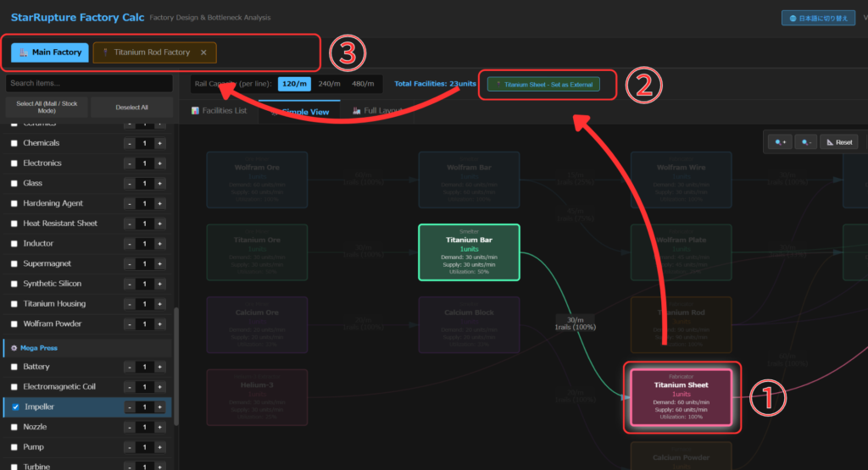Decrease Battery quantity with minus button
Viewport: 868px width, 470px height.
[x=130, y=367]
